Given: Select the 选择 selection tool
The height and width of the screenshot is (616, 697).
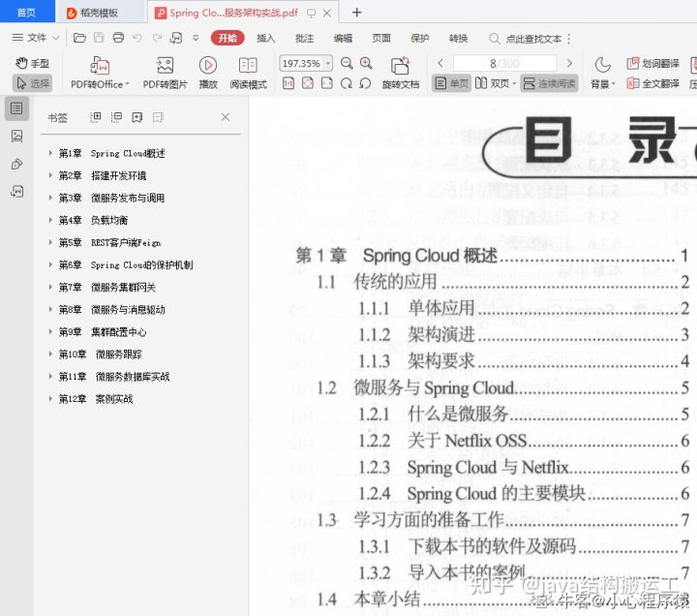Looking at the screenshot, I should click(33, 83).
